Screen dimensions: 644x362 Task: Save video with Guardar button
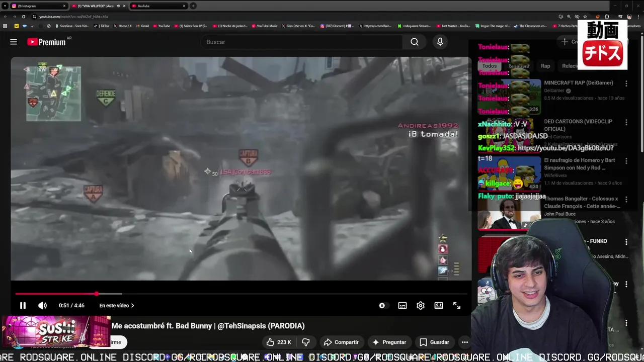(x=434, y=342)
